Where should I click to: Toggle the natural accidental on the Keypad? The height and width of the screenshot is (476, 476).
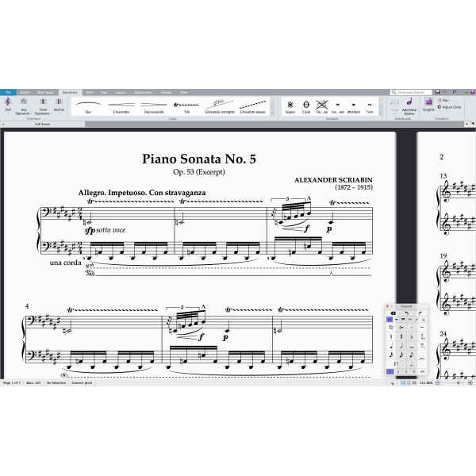(391, 336)
